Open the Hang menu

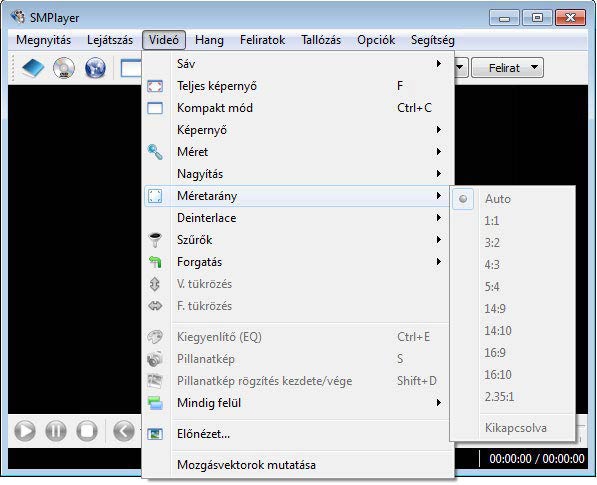209,40
